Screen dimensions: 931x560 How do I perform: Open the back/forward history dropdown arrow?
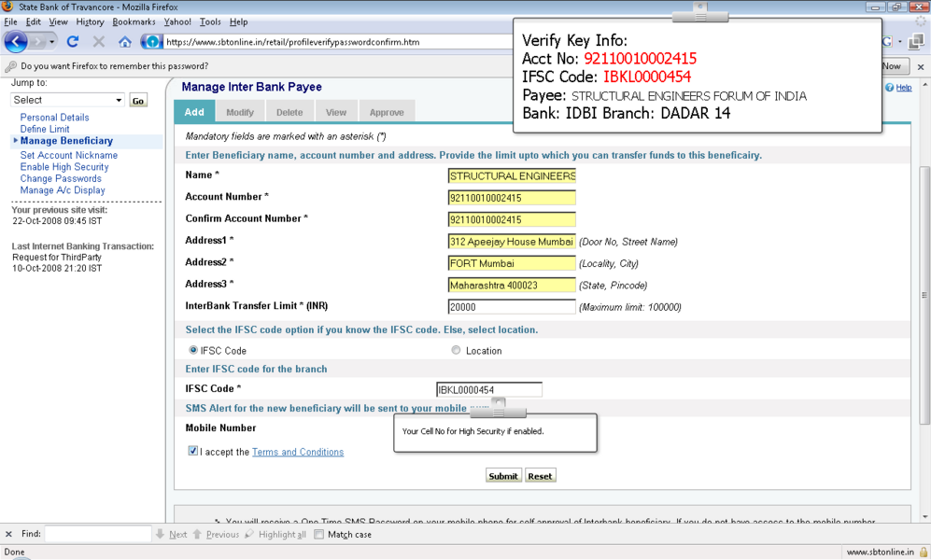52,42
